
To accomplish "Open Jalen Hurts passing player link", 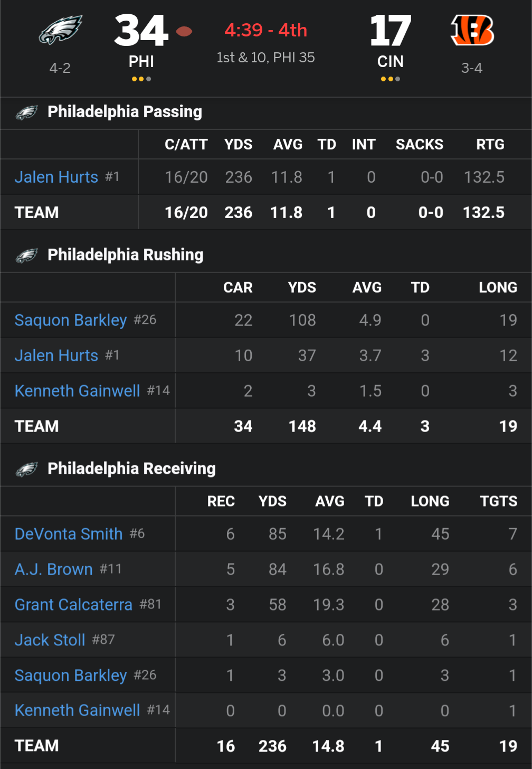I will [56, 177].
